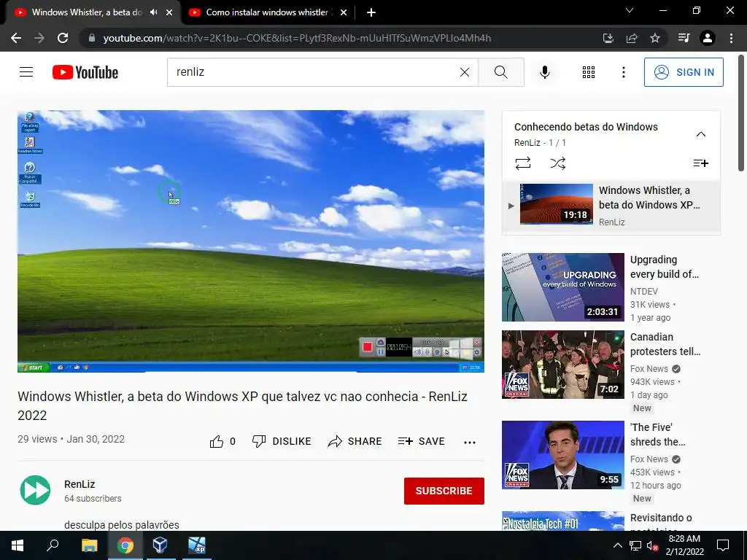This screenshot has width=747, height=560.
Task: Click the SIGN IN button
Action: pos(684,72)
